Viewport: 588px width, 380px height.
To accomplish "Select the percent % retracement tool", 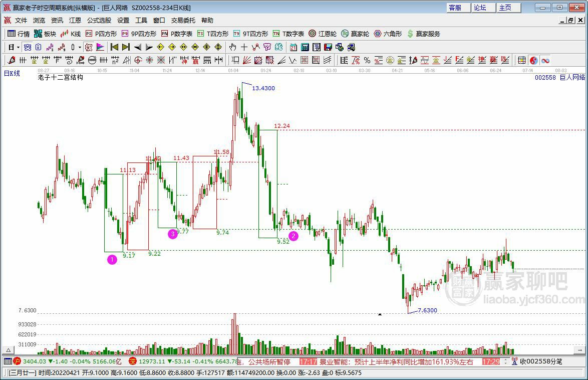I will pos(367,60).
